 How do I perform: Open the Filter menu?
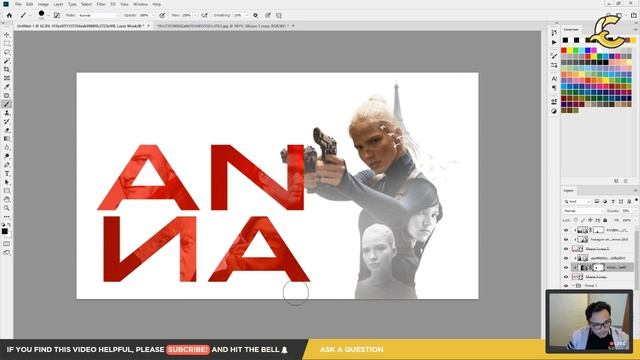click(101, 4)
